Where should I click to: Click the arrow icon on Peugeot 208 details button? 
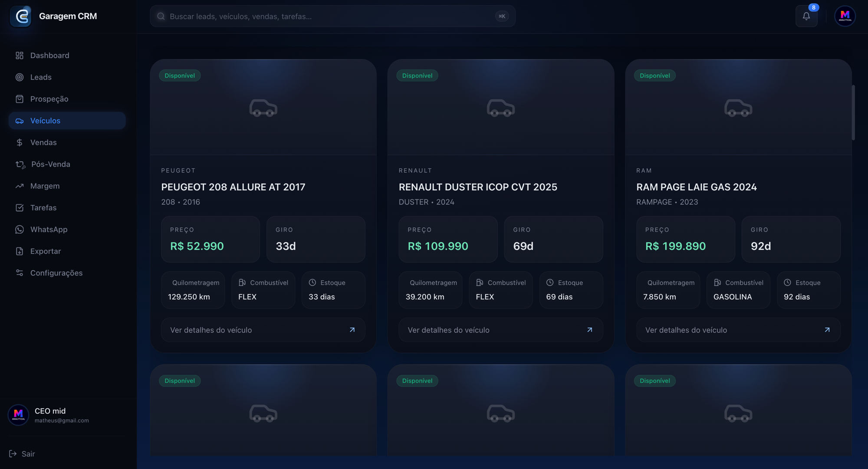tap(352, 330)
